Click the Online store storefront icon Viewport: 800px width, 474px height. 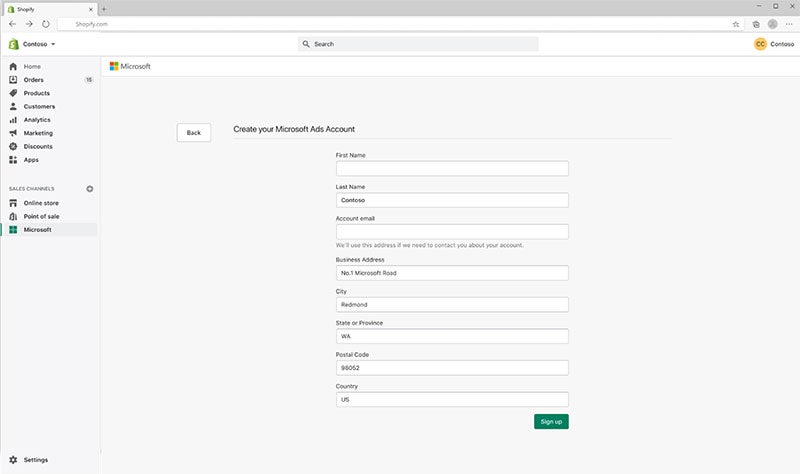[x=13, y=203]
